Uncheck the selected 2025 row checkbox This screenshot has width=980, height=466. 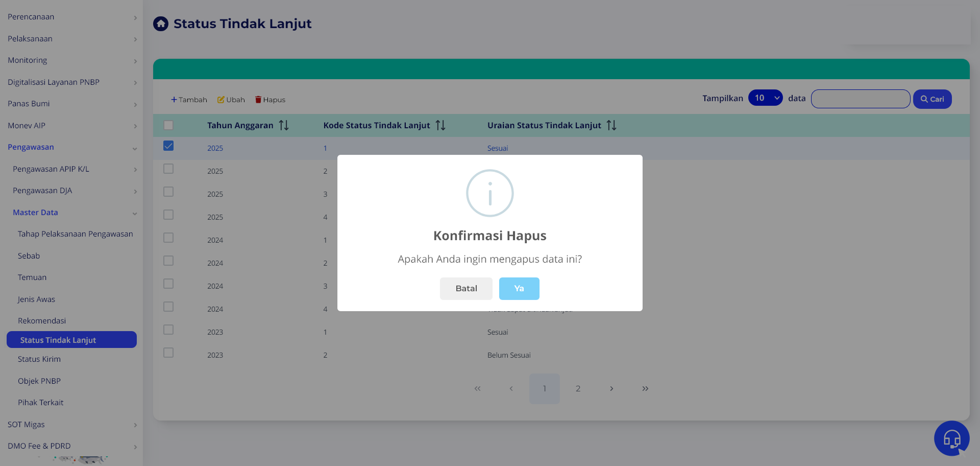[x=168, y=146]
